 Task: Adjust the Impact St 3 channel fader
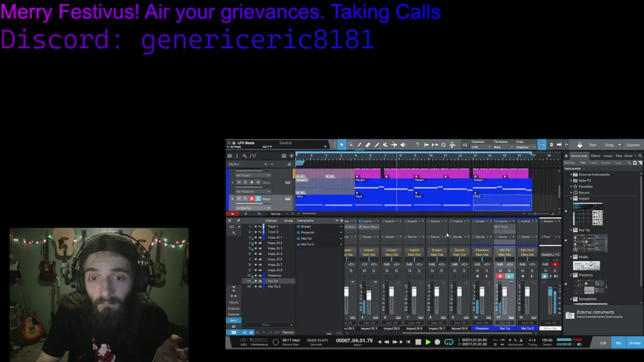point(369,296)
